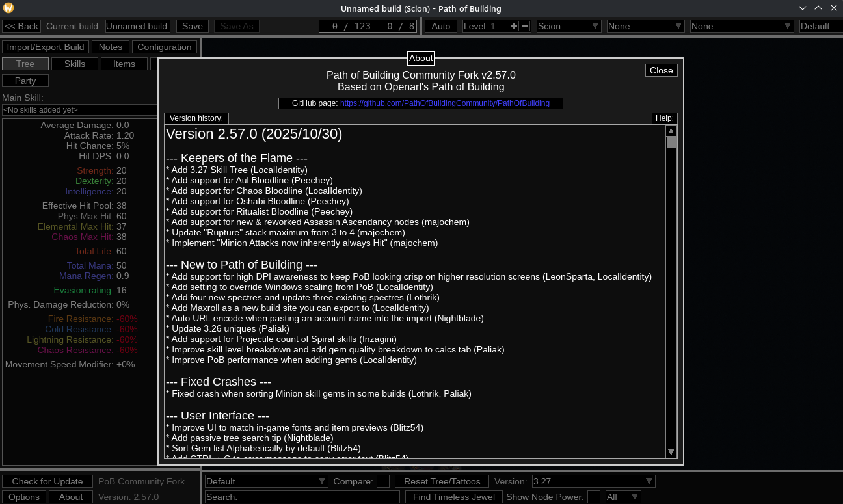
Task: Open the tree Version 3.27 dropdown
Action: click(x=593, y=481)
